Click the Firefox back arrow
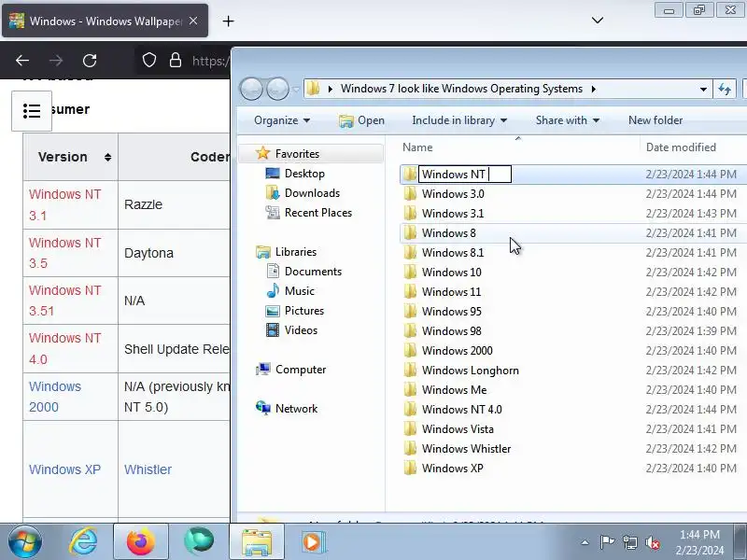 pos(22,61)
